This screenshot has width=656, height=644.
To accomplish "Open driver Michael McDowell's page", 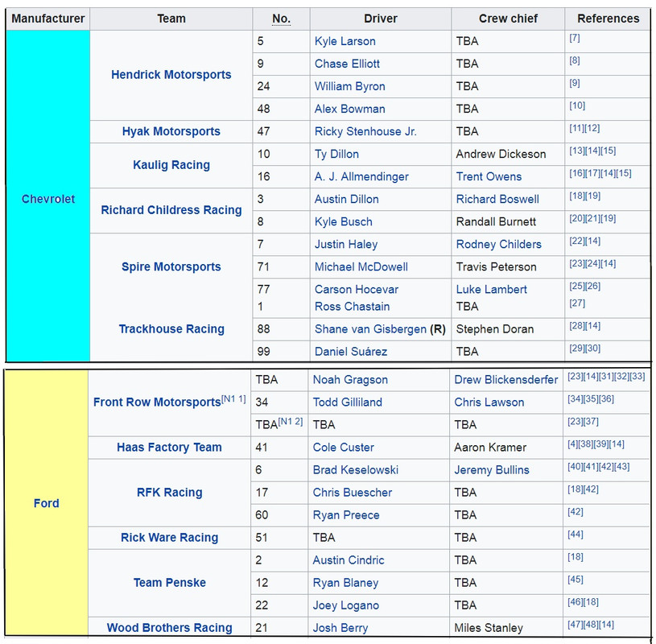I will tap(361, 267).
